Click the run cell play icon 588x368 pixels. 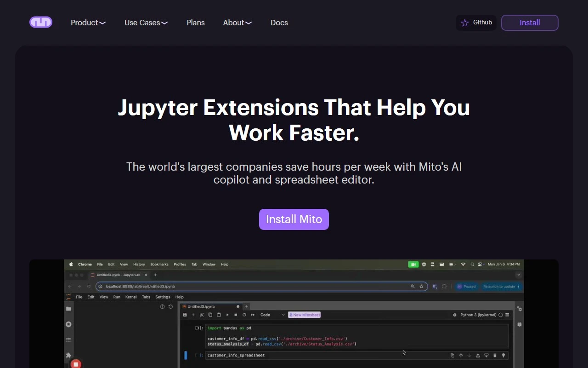[x=227, y=315]
